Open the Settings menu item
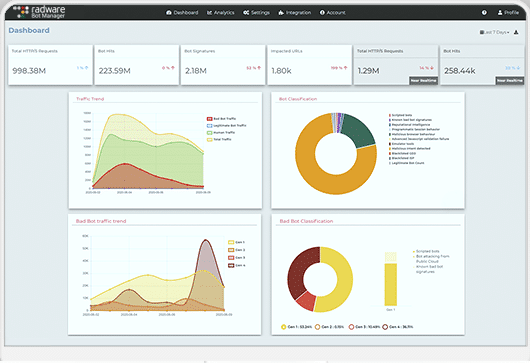The image size is (530, 363). click(x=256, y=13)
